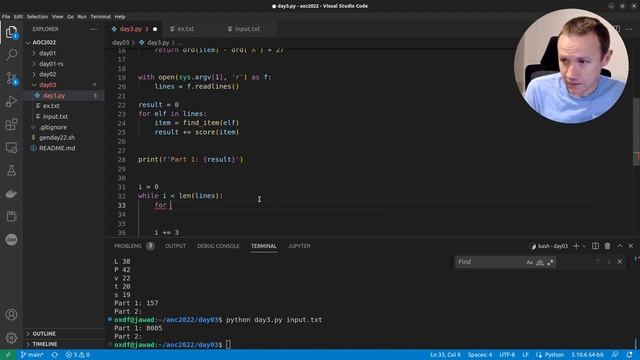Open the Explorer view in activity bar

pyautogui.click(x=11, y=32)
